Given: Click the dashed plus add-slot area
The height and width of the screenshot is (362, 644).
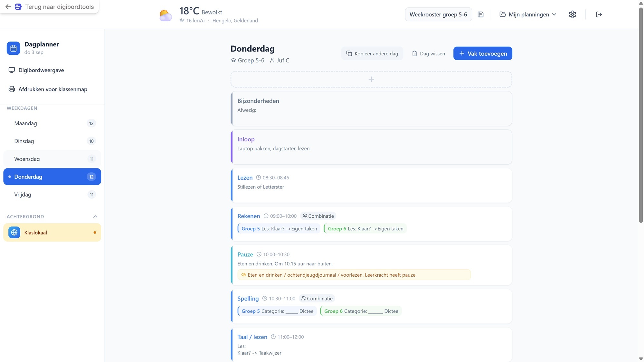Looking at the screenshot, I should [x=371, y=79].
